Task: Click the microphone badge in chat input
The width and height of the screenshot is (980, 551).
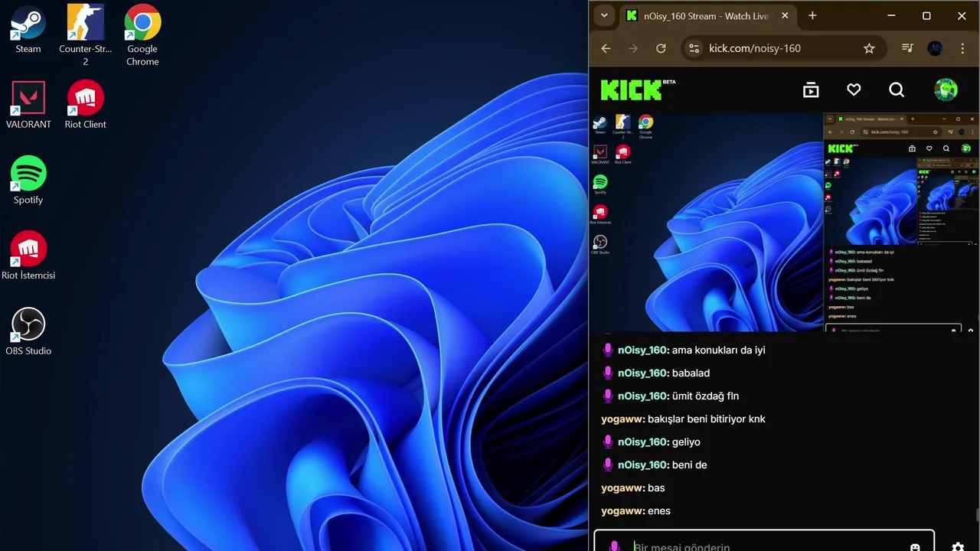Action: 613,546
